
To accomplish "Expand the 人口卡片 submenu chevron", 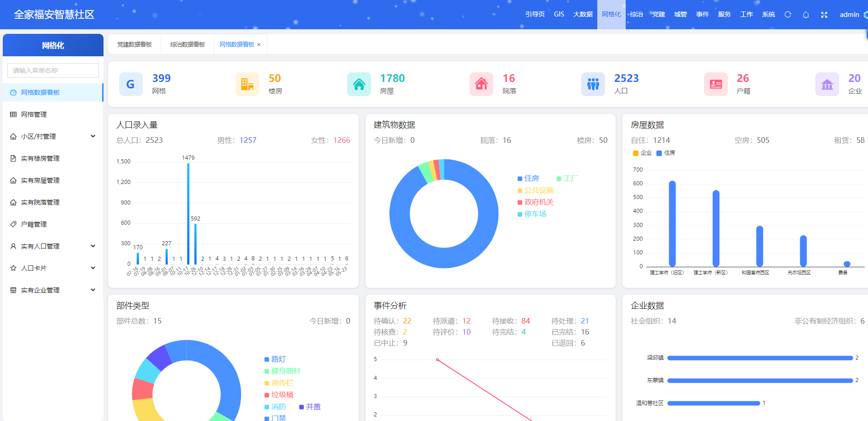I will click(x=93, y=268).
